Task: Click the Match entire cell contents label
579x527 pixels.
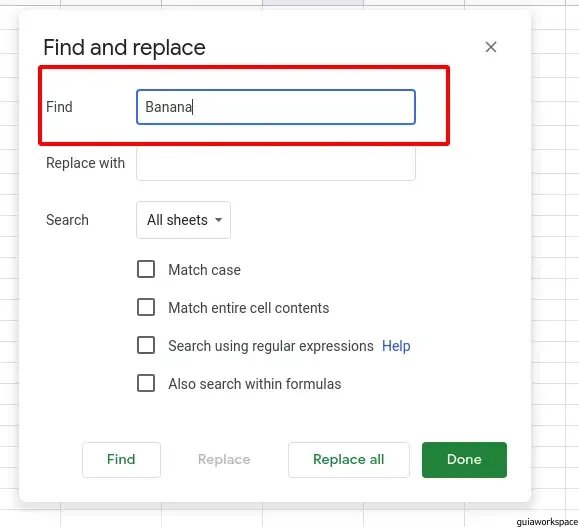Action: pos(249,308)
